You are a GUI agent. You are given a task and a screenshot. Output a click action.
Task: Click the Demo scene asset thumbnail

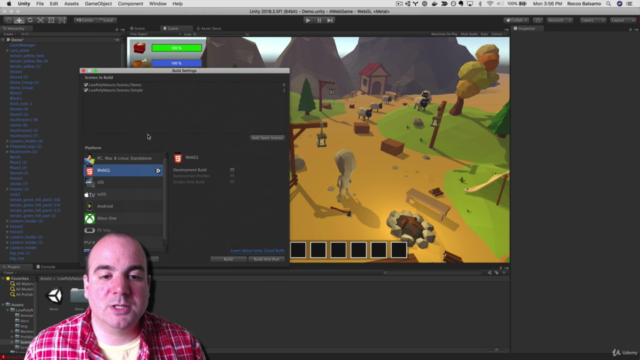coord(54,296)
